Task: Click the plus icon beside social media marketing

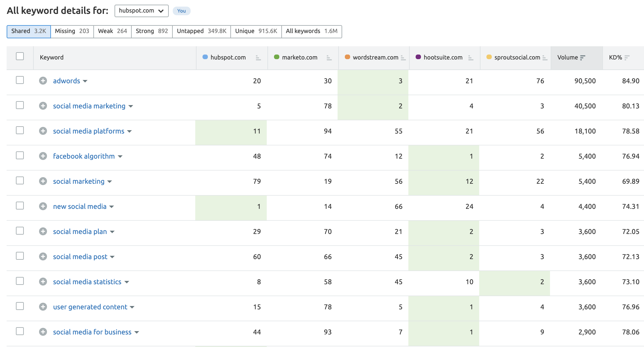Action: (43, 106)
